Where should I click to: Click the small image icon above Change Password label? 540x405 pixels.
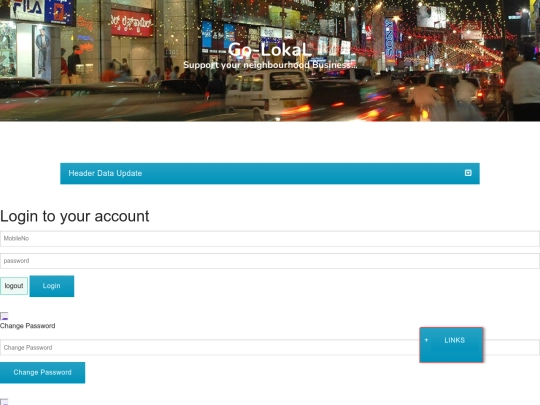(4, 316)
